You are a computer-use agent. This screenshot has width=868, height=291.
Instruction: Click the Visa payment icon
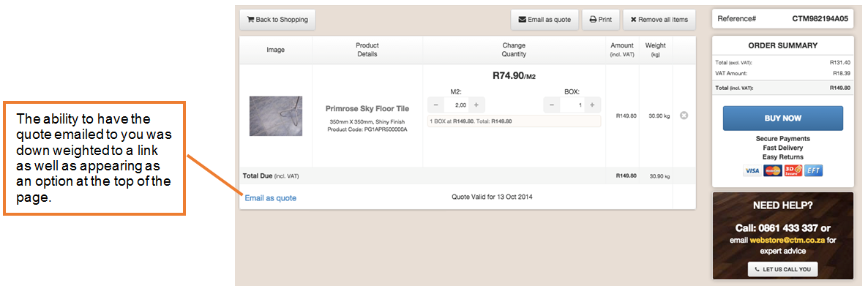752,171
